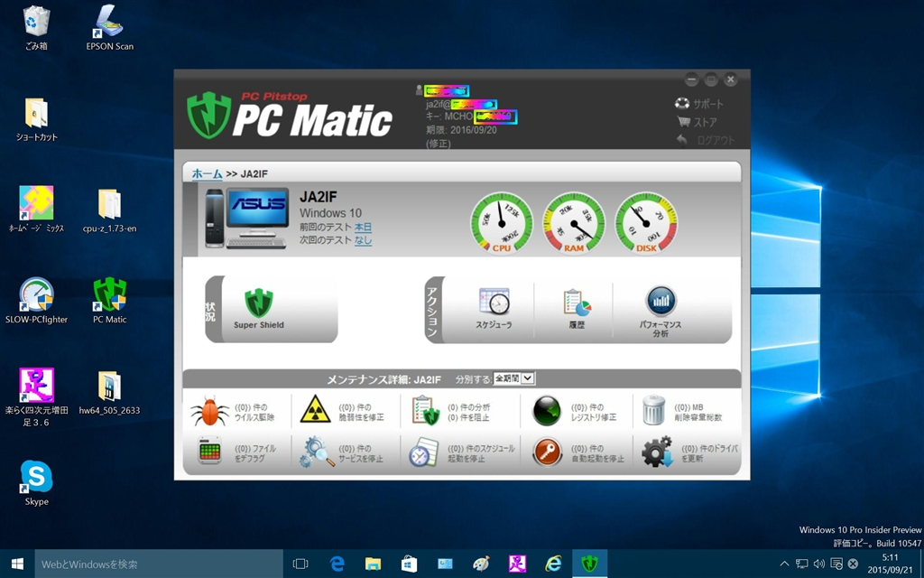Launch Microsoft Edge from the taskbar
Screen dimensions: 924x578
337,564
